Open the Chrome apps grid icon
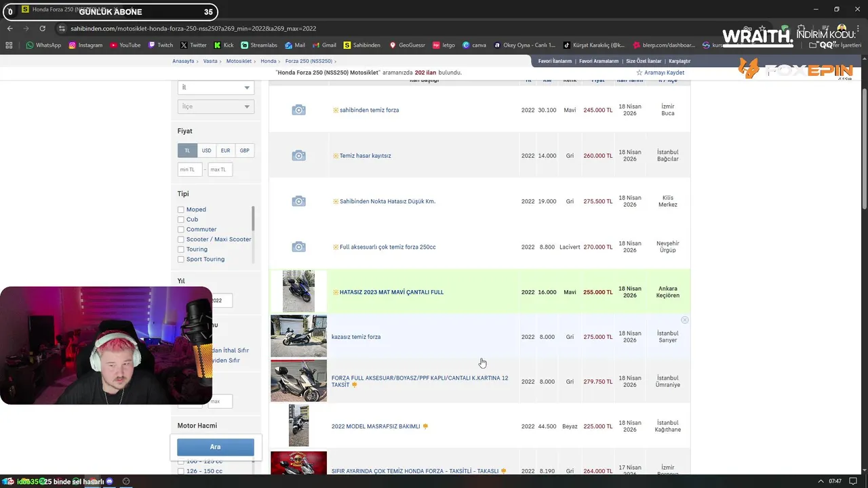The width and height of the screenshot is (868, 488). tap(9, 45)
